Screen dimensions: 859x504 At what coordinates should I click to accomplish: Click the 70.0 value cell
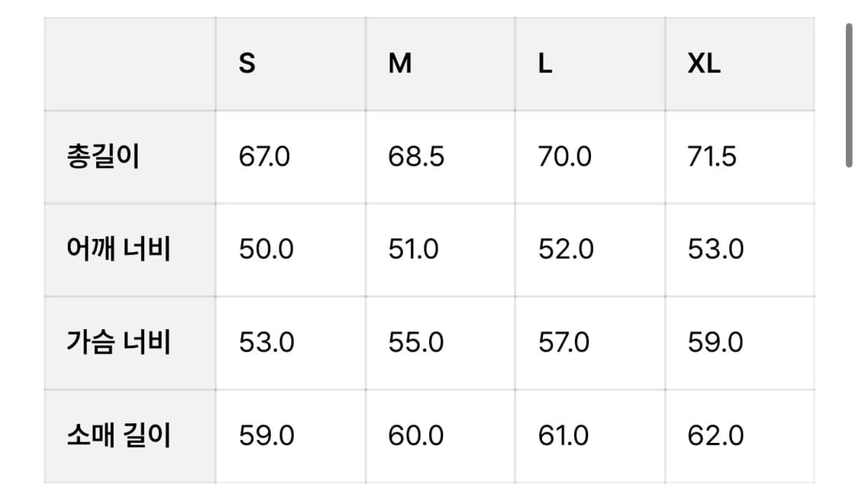(x=565, y=157)
